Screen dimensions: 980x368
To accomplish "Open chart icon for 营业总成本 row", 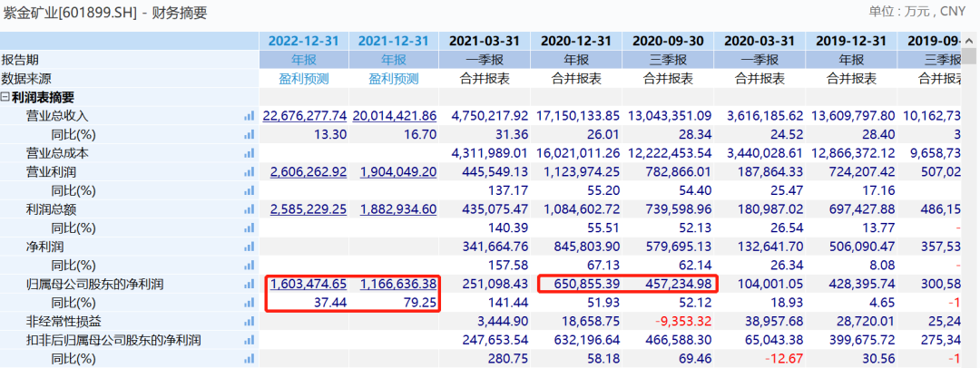I will click(x=250, y=153).
